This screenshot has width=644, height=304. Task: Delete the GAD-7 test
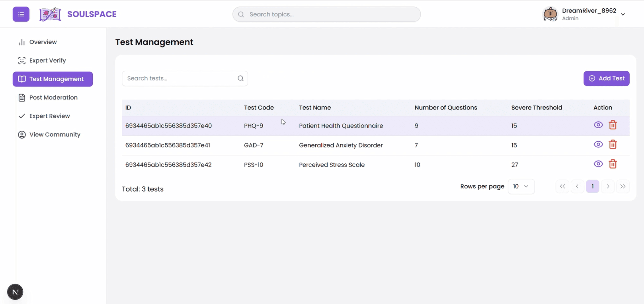coord(613,145)
